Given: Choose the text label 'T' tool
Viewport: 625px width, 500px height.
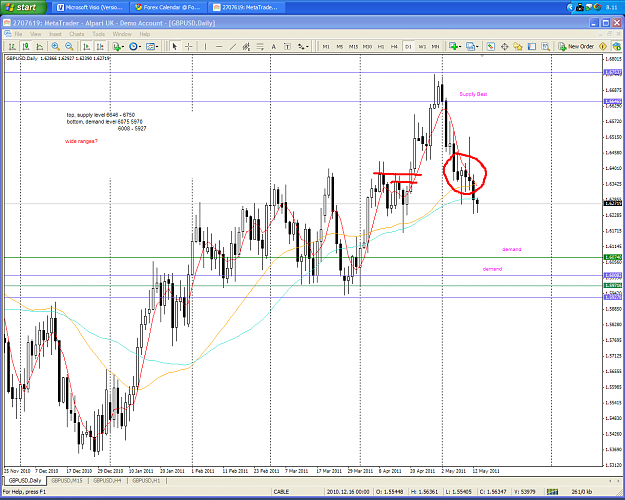Looking at the screenshot, I should coord(287,47).
